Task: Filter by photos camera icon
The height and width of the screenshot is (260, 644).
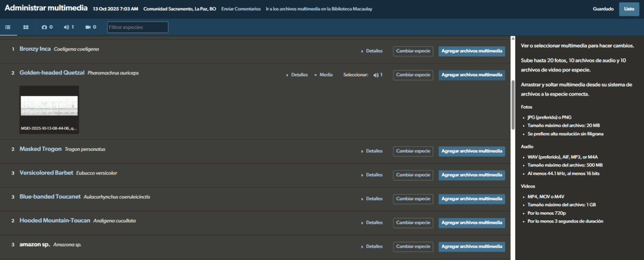Action: (47, 27)
